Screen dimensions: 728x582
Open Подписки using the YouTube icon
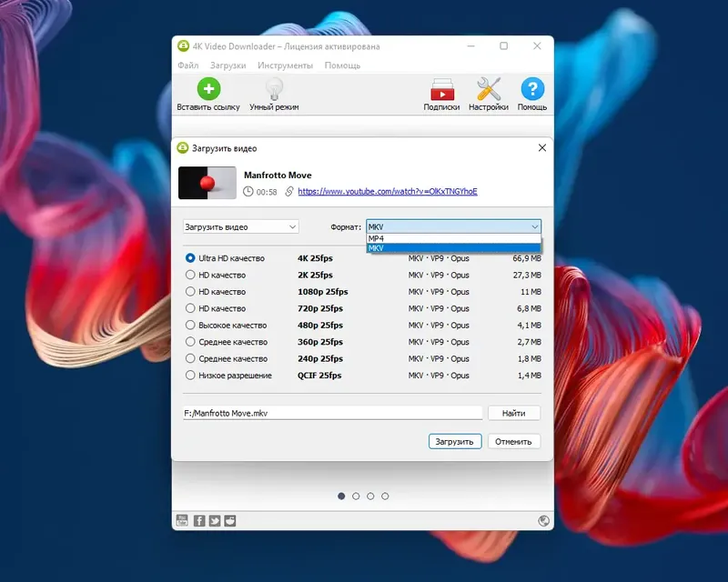point(442,91)
